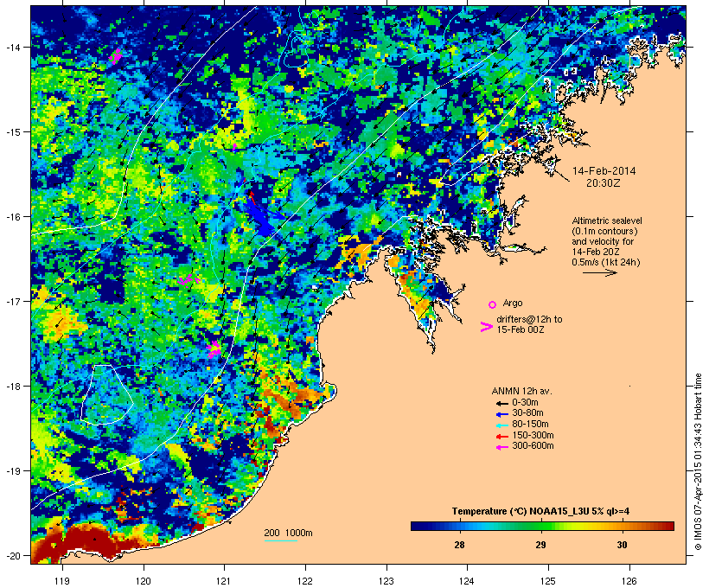Click the '0.5m/s (1kt 24h)' text
Viewport: 709px width, 588px height.
tap(606, 262)
